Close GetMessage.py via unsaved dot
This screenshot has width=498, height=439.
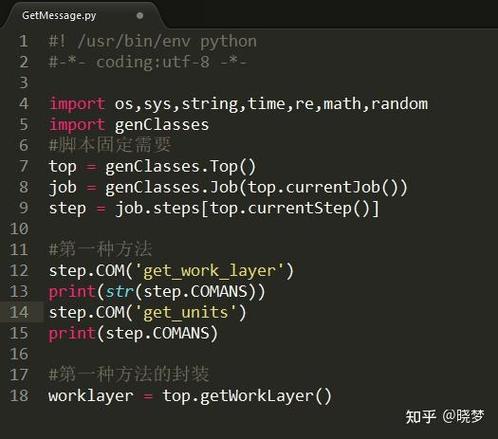pos(140,15)
